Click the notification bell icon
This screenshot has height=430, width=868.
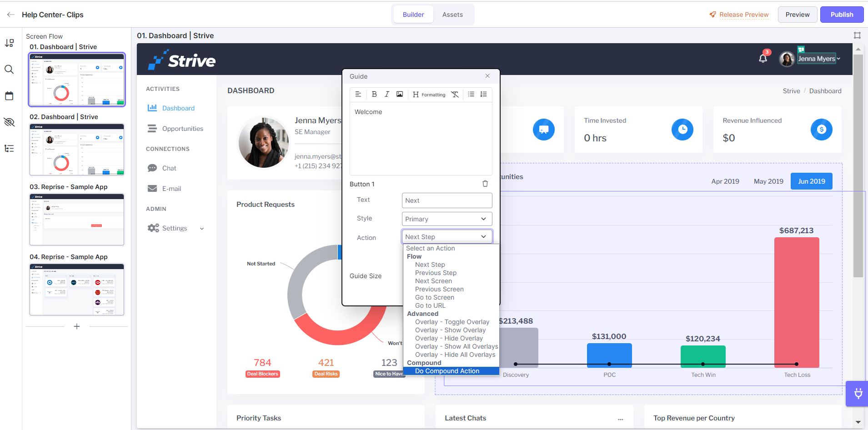point(763,58)
